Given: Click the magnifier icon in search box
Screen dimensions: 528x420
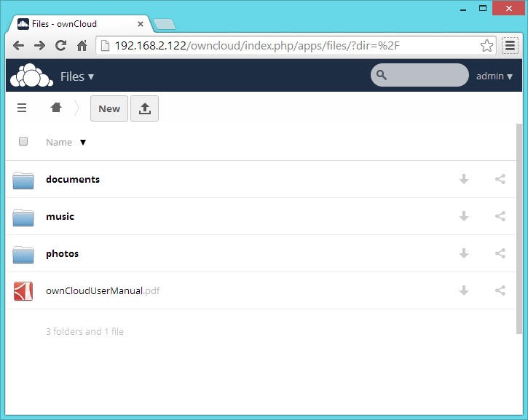Looking at the screenshot, I should (x=381, y=75).
